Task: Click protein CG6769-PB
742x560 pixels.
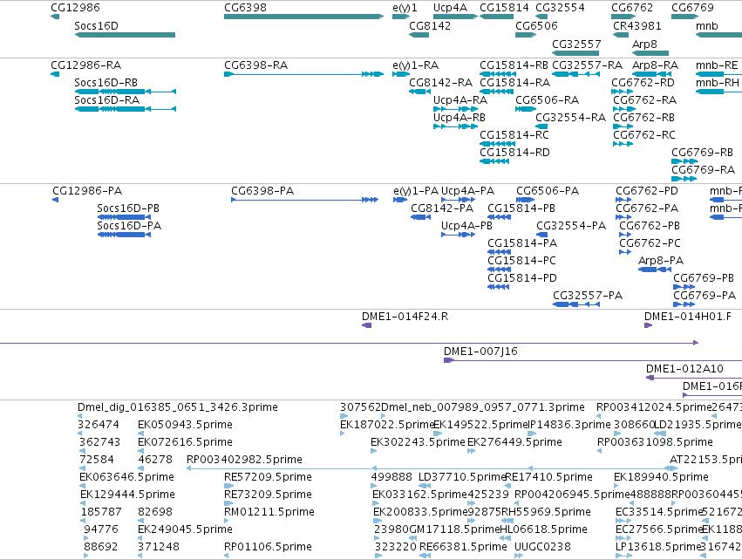Action: pyautogui.click(x=684, y=287)
